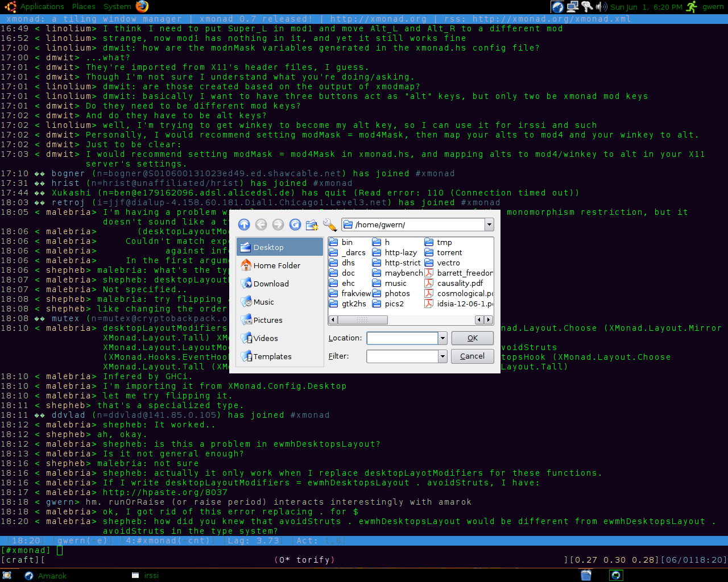
Task: Reload the current folder listing
Action: click(295, 225)
